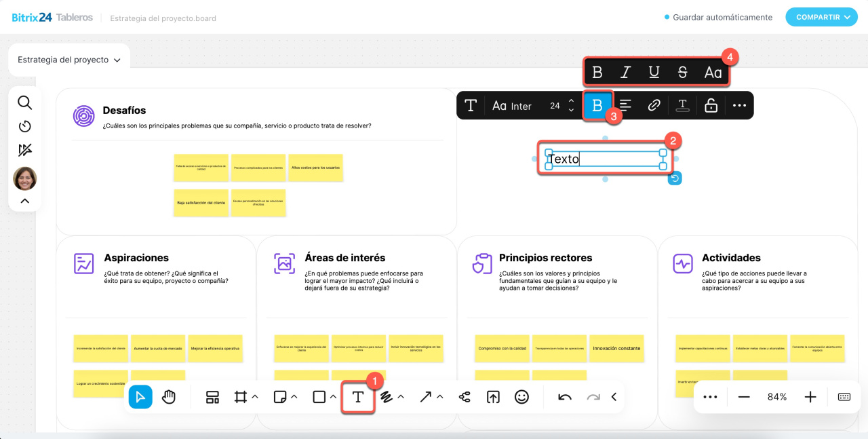Viewport: 868px width, 439px height.
Task: Click the emoji smiley icon
Action: (521, 398)
